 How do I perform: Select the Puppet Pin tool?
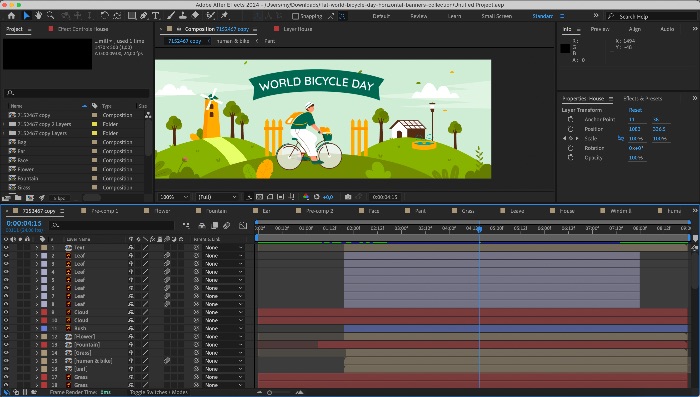click(x=224, y=16)
